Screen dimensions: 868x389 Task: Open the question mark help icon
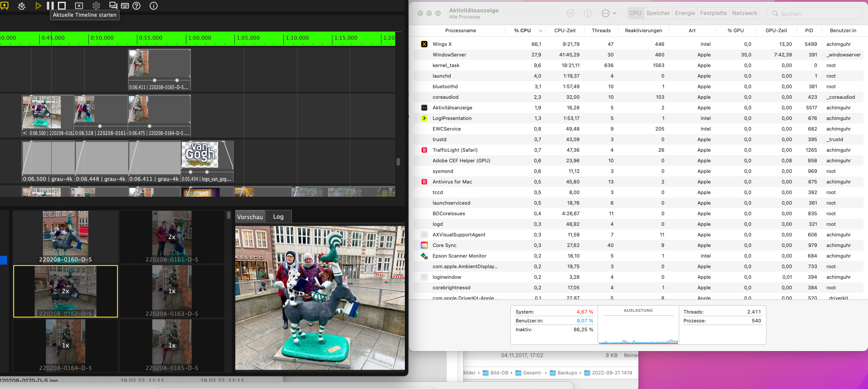click(x=136, y=6)
